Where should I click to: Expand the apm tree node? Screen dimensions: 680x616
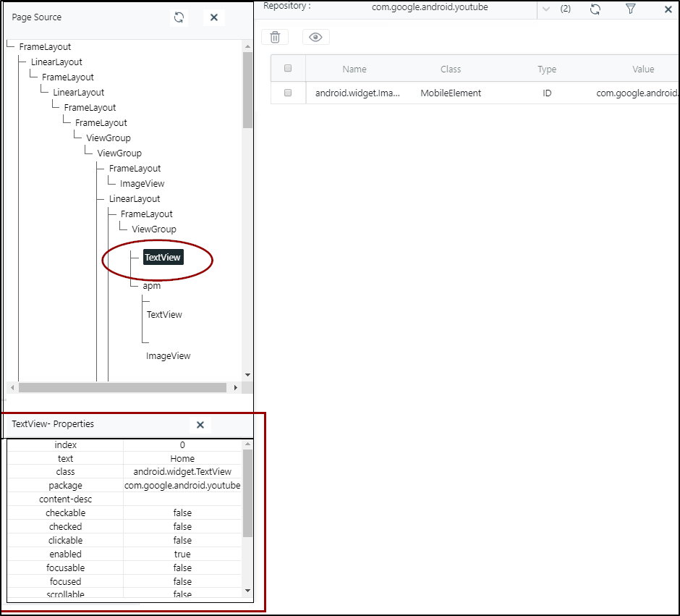point(151,286)
